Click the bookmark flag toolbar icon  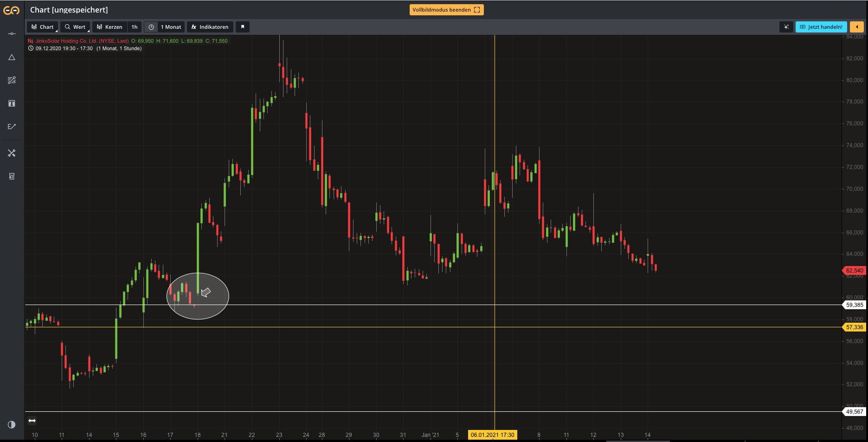243,27
